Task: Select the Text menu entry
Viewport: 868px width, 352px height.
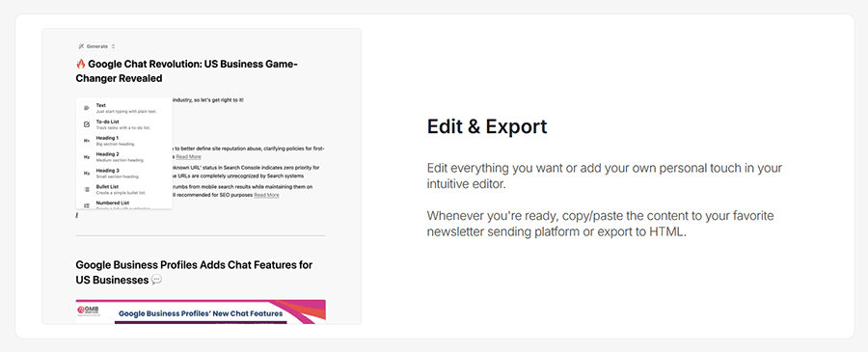Action: 124,108
